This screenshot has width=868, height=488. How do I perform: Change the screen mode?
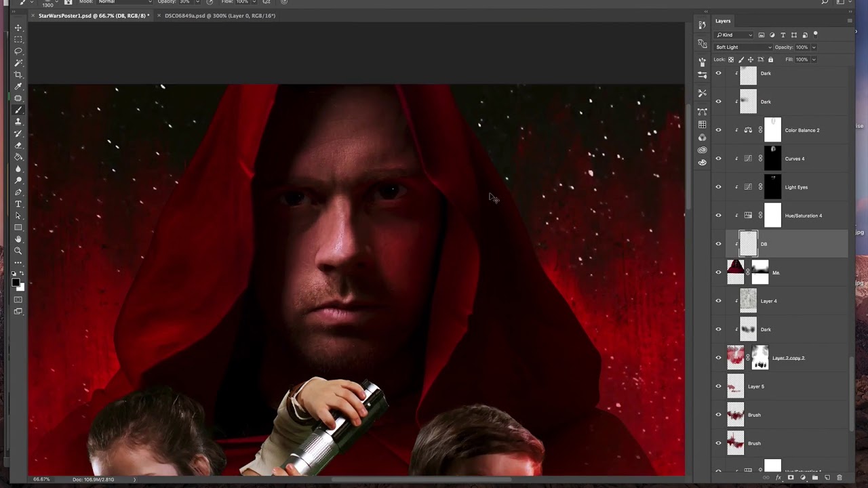click(18, 312)
